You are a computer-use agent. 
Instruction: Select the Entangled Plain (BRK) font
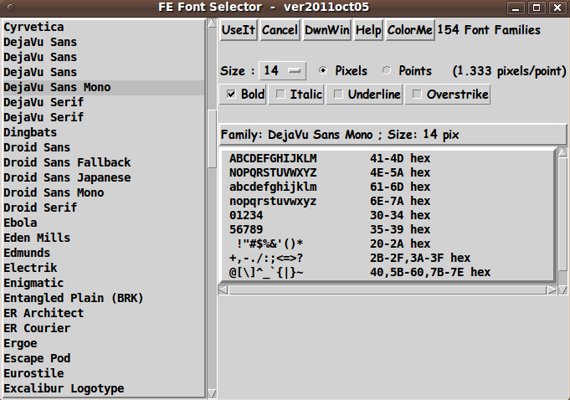pyautogui.click(x=103, y=298)
